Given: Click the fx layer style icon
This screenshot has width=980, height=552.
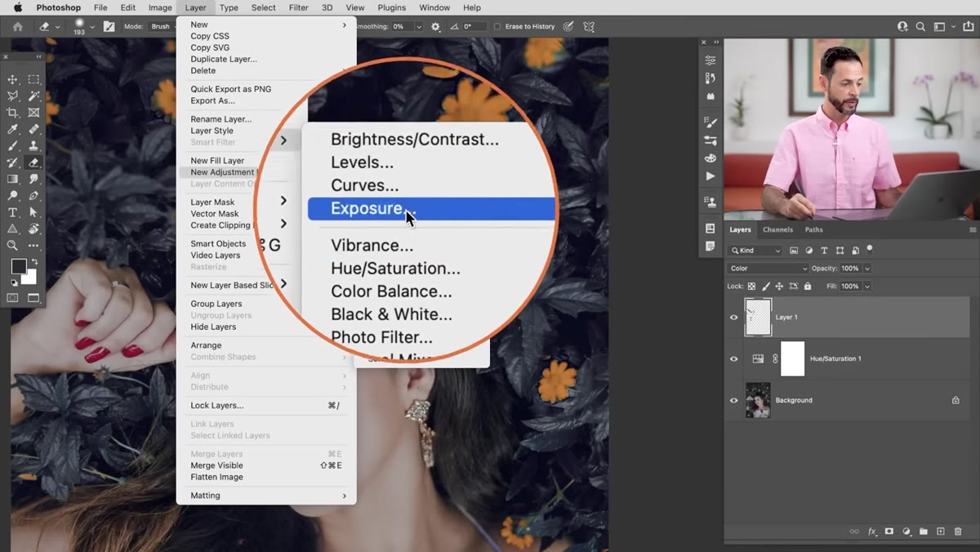Looking at the screenshot, I should pyautogui.click(x=872, y=532).
